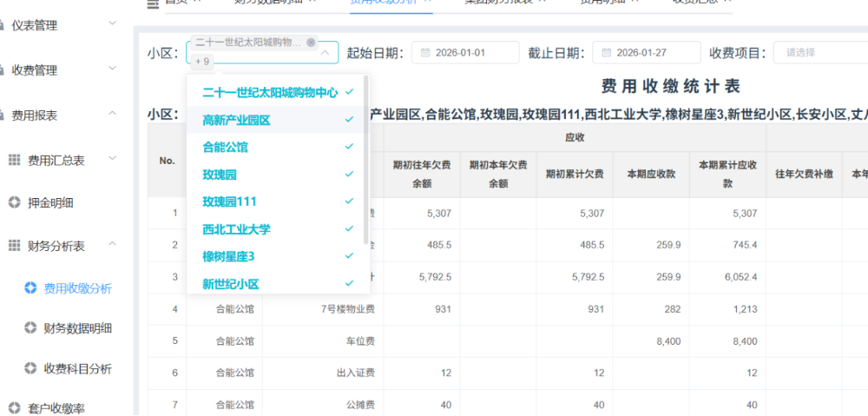Collapse the 小区 multi-select dropdown arrow

325,53
